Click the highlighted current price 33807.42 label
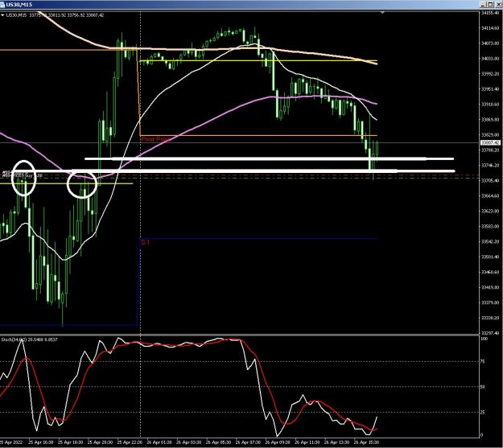This screenshot has width=503, height=448. point(490,142)
